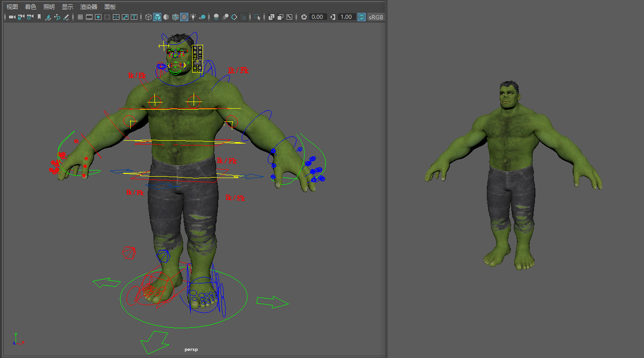Toggle the Gate Mask icon
644x358 pixels.
pos(107,17)
